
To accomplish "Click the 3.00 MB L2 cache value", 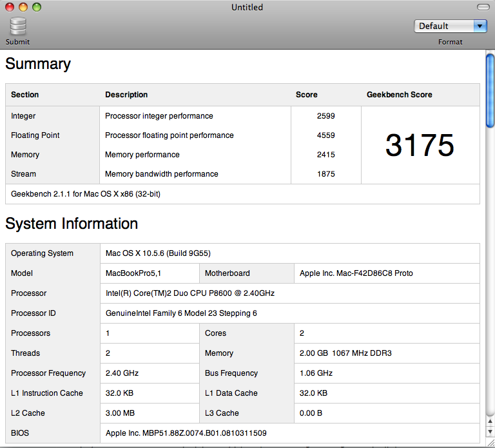I will 120,413.
